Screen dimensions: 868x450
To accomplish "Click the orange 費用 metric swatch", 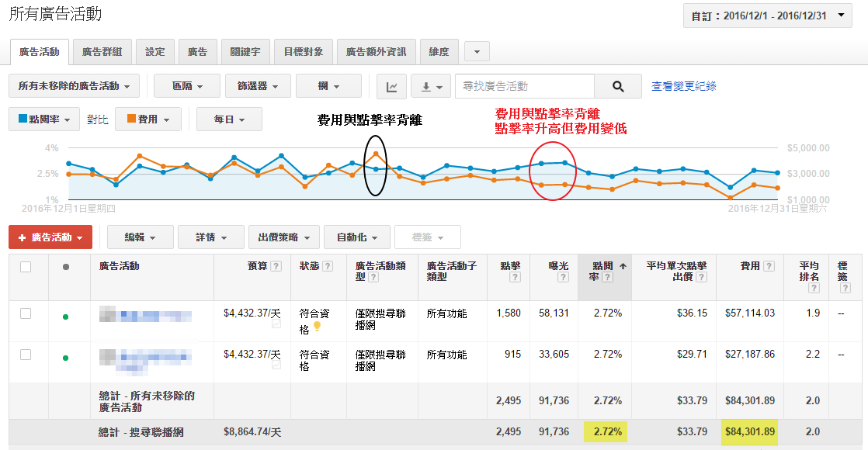I will [x=132, y=119].
